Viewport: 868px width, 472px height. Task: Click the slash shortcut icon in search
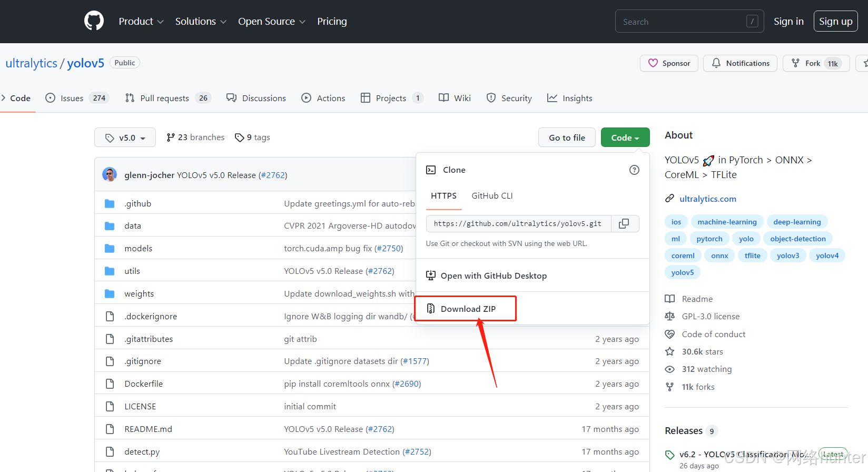[752, 21]
